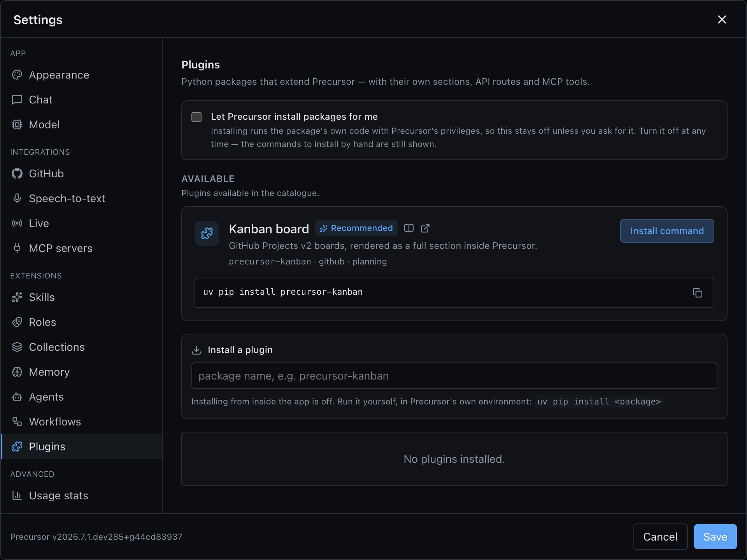
Task: Click the Live broadcast icon
Action: tap(17, 223)
